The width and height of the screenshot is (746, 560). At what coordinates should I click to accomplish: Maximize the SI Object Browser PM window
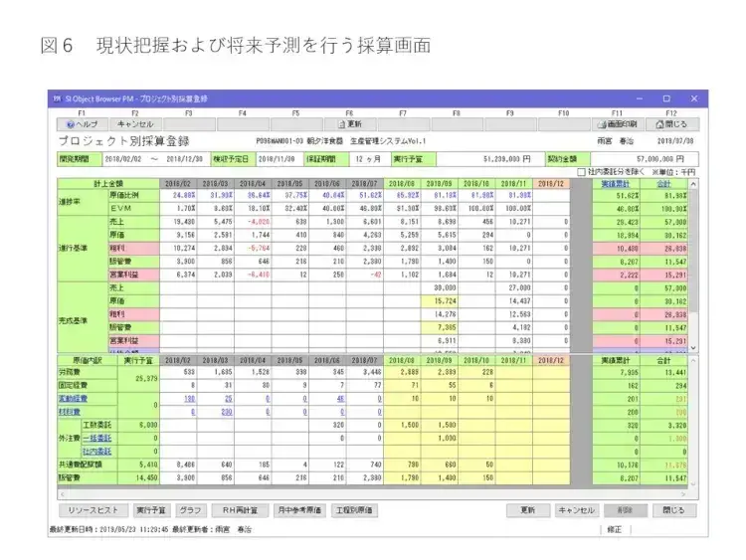coord(666,98)
